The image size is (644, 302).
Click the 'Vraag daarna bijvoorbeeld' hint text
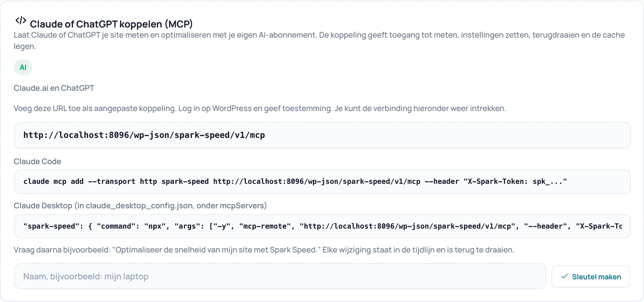264,250
